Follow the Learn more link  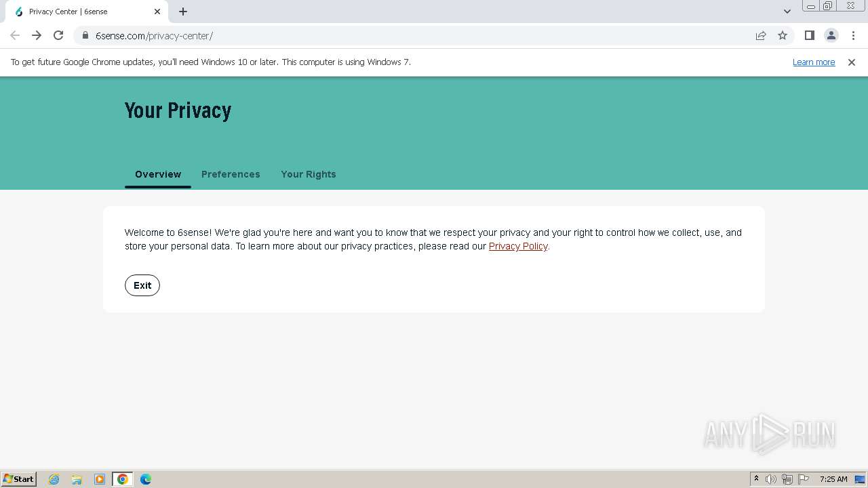[x=814, y=62]
